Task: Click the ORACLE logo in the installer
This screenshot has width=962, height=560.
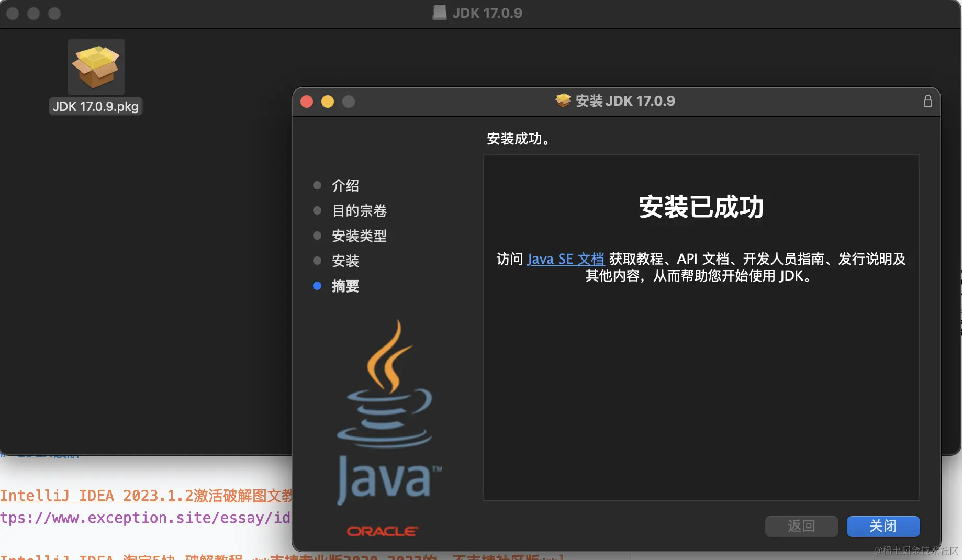Action: [x=383, y=531]
